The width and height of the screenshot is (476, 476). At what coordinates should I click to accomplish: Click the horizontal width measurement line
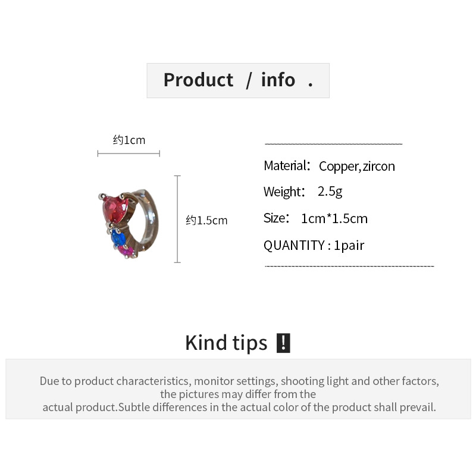(x=129, y=154)
